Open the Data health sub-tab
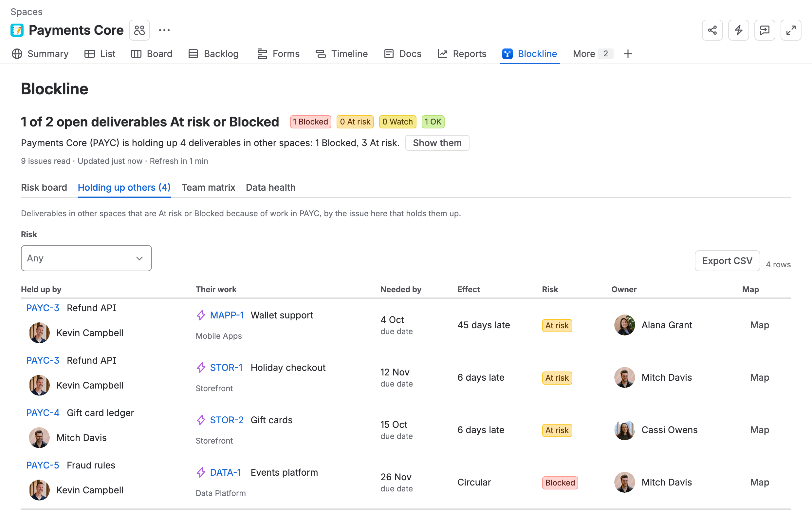812x515 pixels. coord(271,187)
